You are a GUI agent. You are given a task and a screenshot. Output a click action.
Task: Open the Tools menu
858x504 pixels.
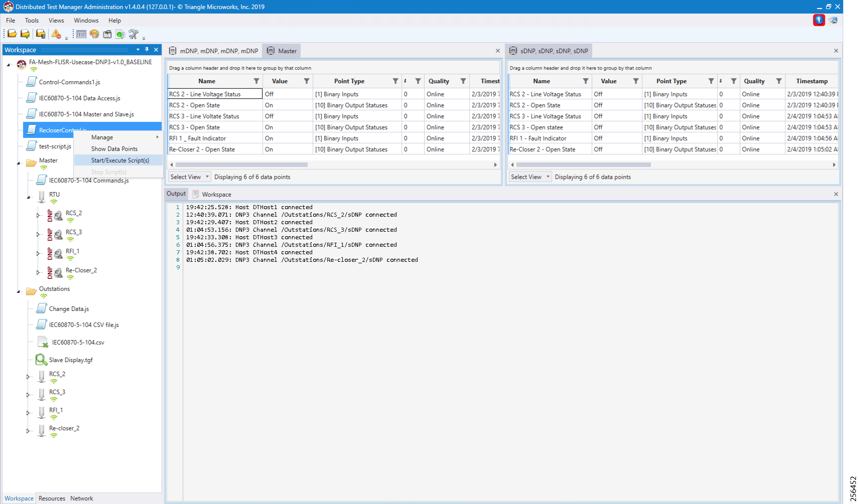tap(32, 20)
